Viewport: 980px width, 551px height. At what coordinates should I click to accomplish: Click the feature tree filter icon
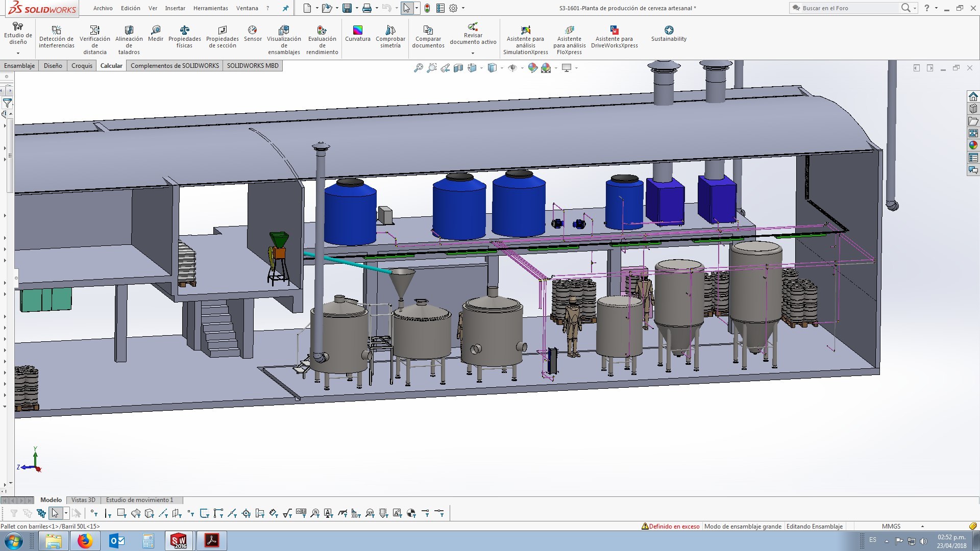pos(7,103)
